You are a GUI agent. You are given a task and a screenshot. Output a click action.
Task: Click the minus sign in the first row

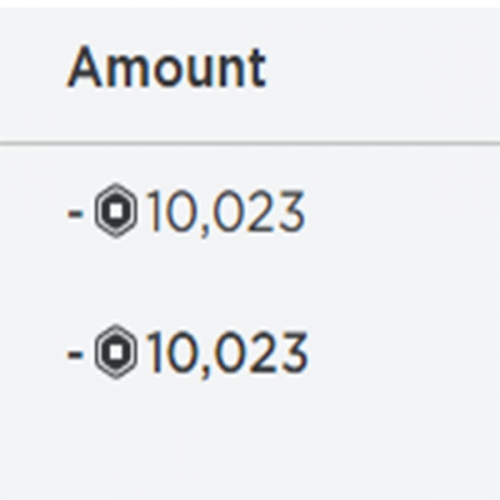74,214
